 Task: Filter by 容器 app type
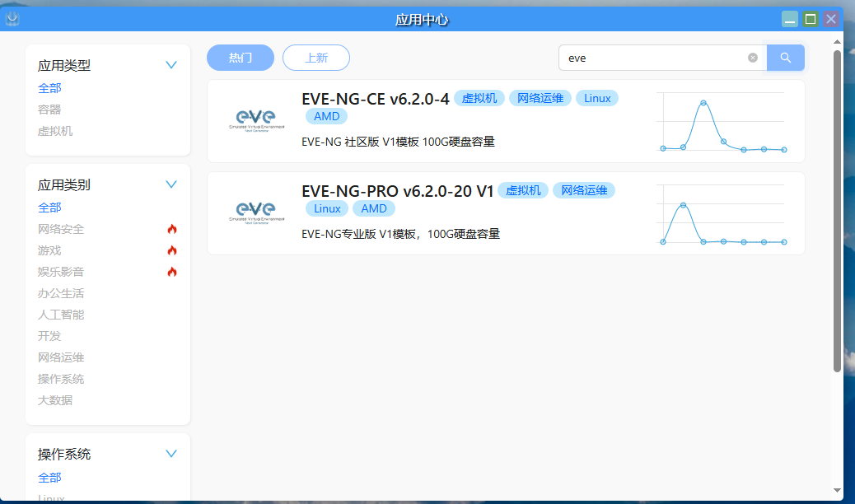(49, 110)
